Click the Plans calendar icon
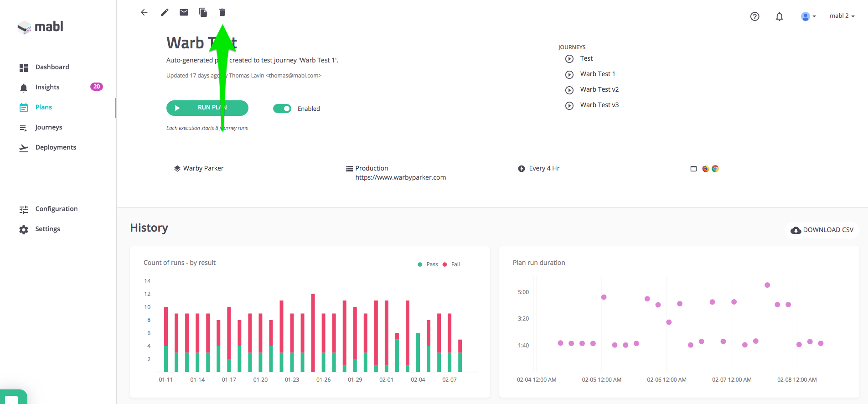 point(24,108)
